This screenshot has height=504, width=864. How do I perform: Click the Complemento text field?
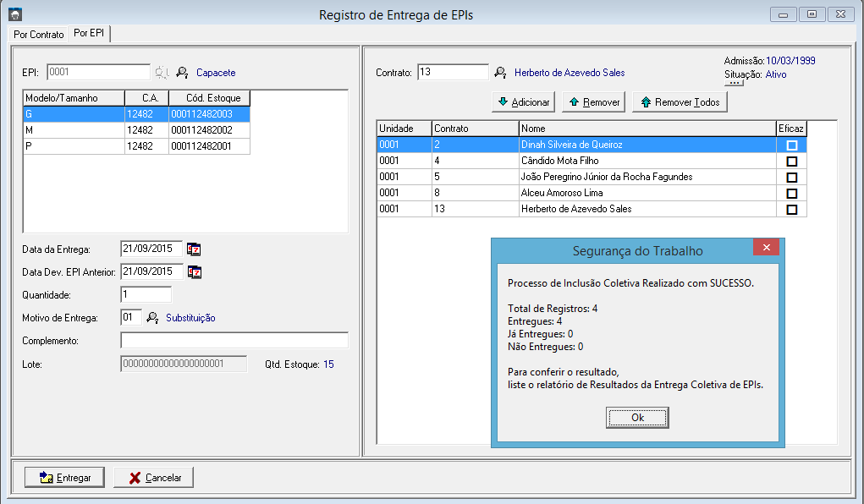coord(234,340)
